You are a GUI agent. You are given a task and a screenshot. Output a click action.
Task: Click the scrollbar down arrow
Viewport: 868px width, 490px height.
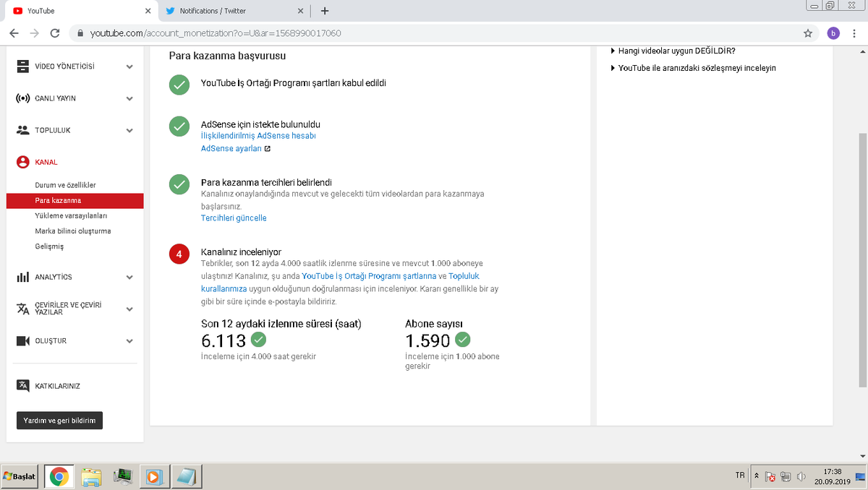[862, 456]
